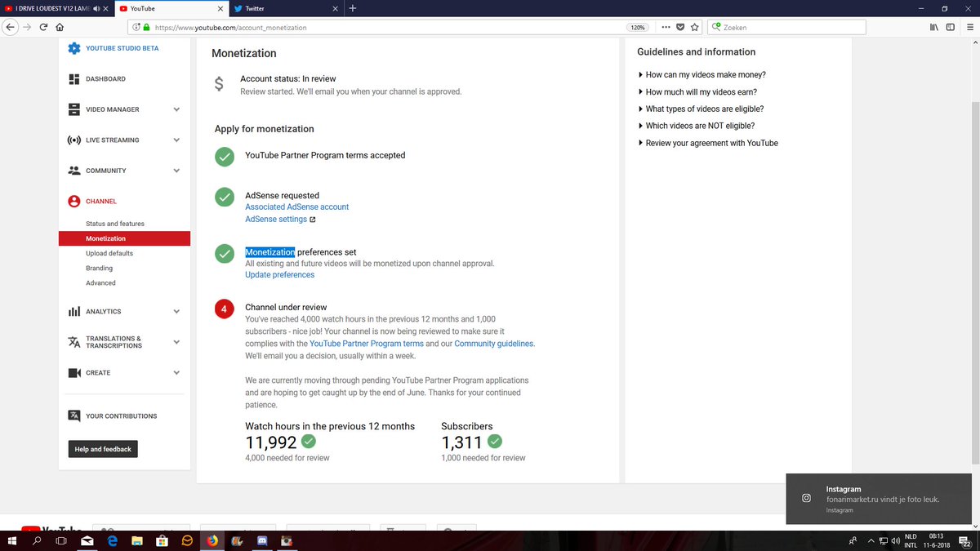This screenshot has height=551, width=980.
Task: Open the YouTube Partner Program terms link
Action: coord(367,344)
